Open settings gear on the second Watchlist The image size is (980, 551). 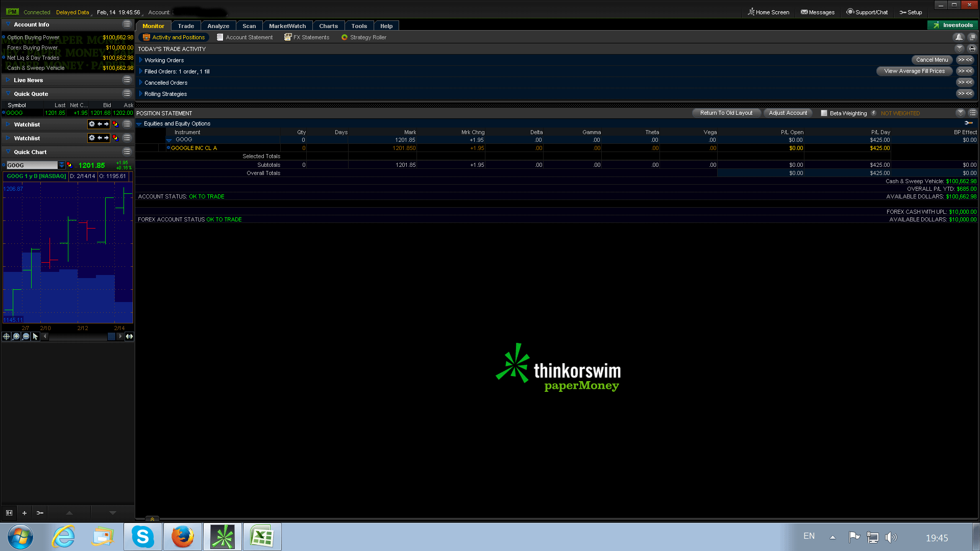tap(92, 138)
